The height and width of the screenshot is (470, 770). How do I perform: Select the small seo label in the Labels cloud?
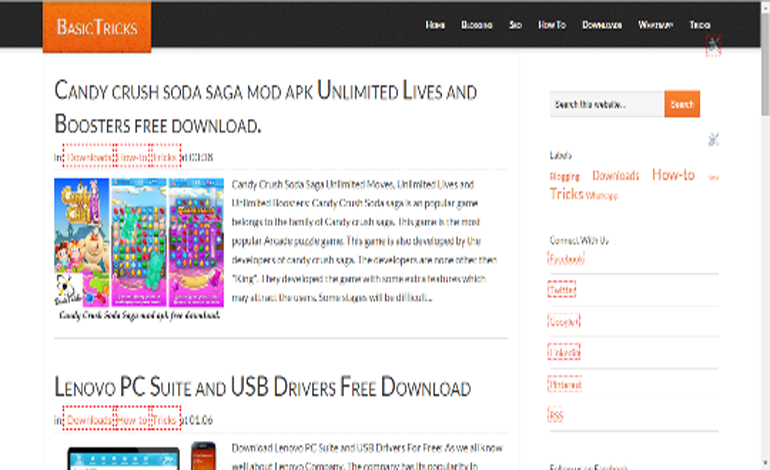pyautogui.click(x=714, y=177)
